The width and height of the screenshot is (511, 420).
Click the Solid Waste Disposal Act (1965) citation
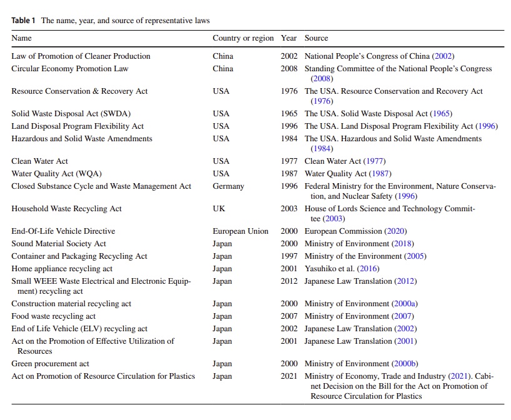tap(441, 114)
